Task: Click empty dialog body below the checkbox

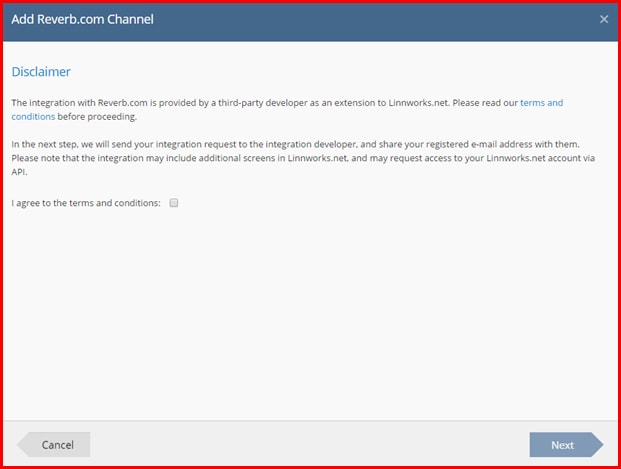Action: tap(310, 313)
